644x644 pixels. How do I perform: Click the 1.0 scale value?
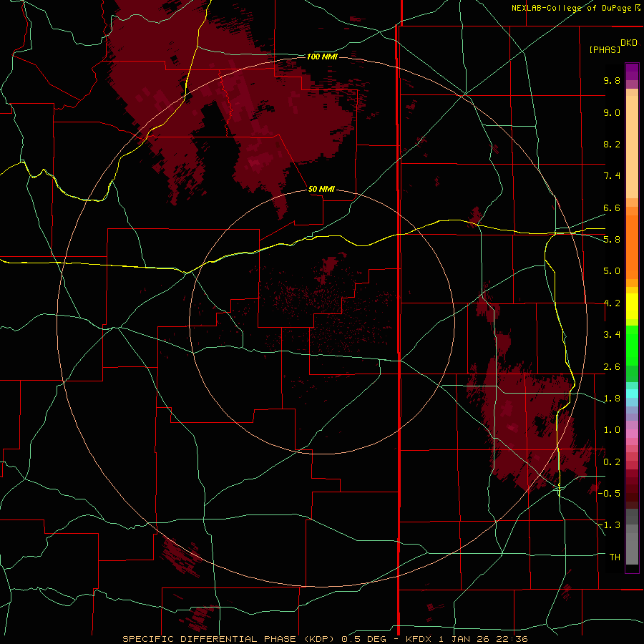[612, 430]
